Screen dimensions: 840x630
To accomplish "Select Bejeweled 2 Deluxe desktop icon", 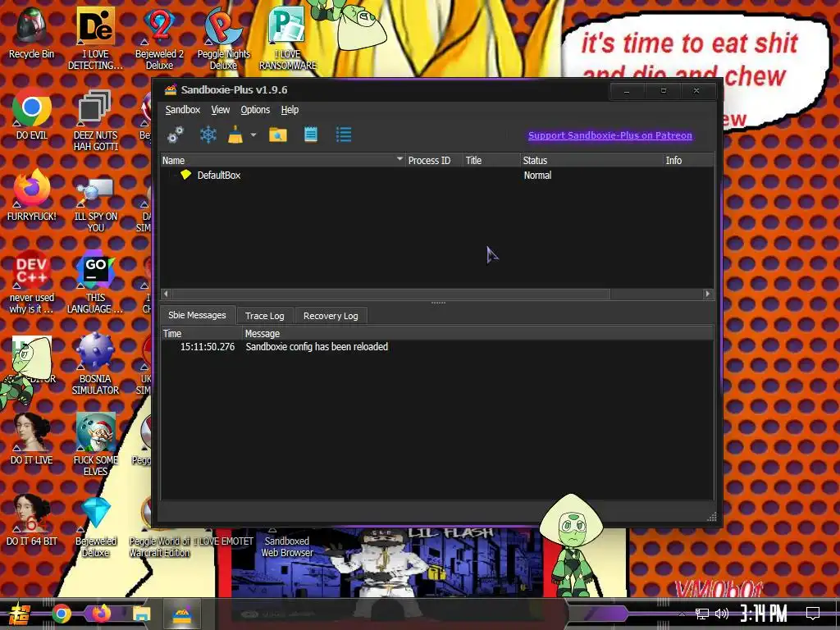I will click(x=159, y=38).
